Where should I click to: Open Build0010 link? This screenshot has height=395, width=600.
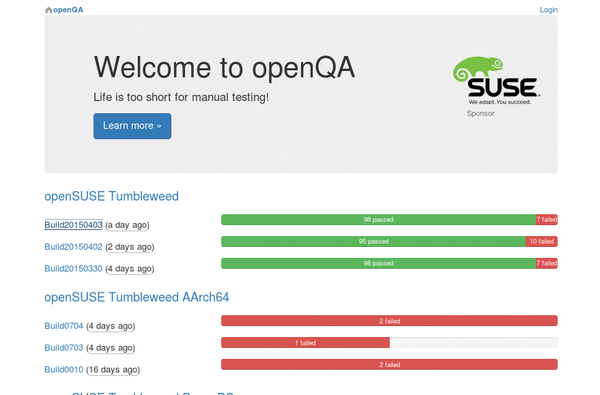(x=64, y=369)
